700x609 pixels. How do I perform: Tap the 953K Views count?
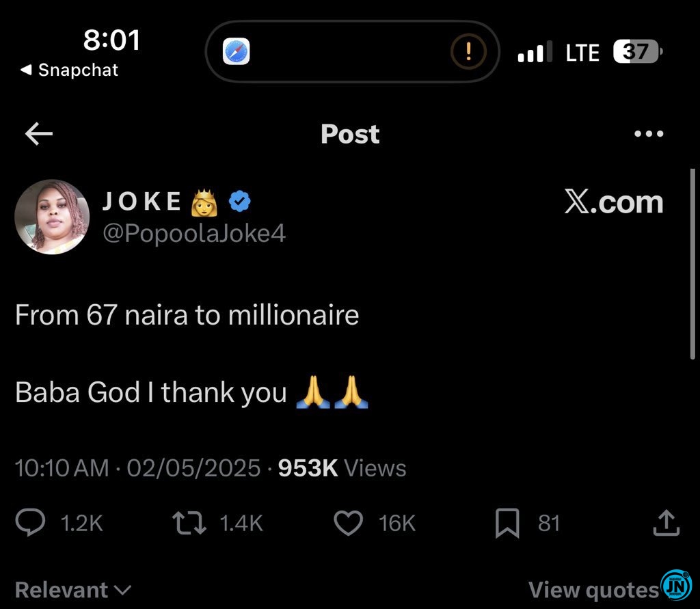point(342,468)
